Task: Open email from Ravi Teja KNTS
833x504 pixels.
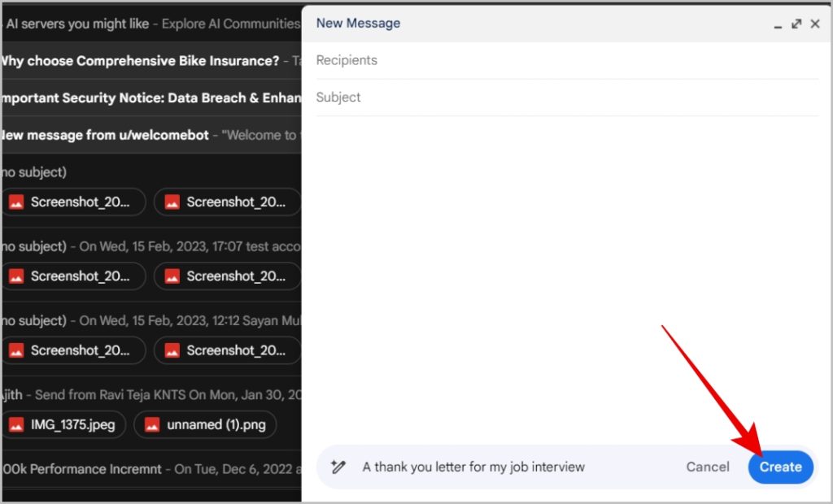Action: click(x=151, y=394)
